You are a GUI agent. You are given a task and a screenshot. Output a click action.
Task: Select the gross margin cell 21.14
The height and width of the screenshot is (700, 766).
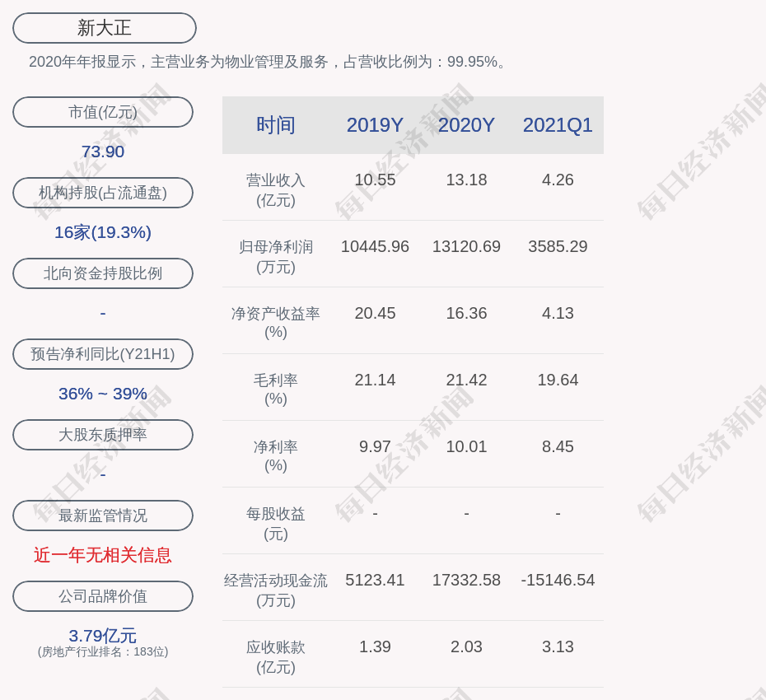(x=375, y=380)
